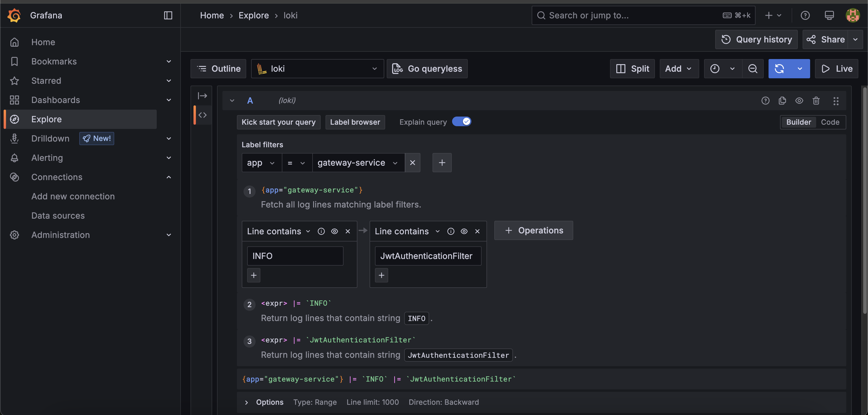
Task: Click the zoom out time range icon
Action: tap(753, 69)
